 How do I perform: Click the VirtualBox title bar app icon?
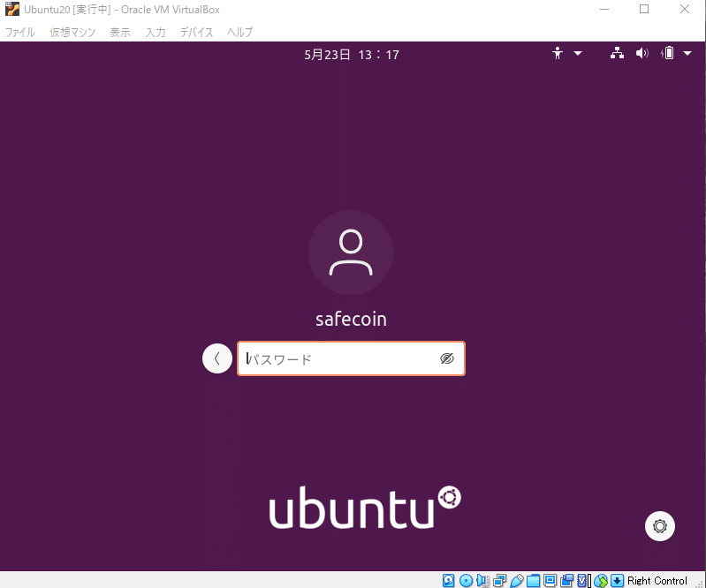click(12, 9)
